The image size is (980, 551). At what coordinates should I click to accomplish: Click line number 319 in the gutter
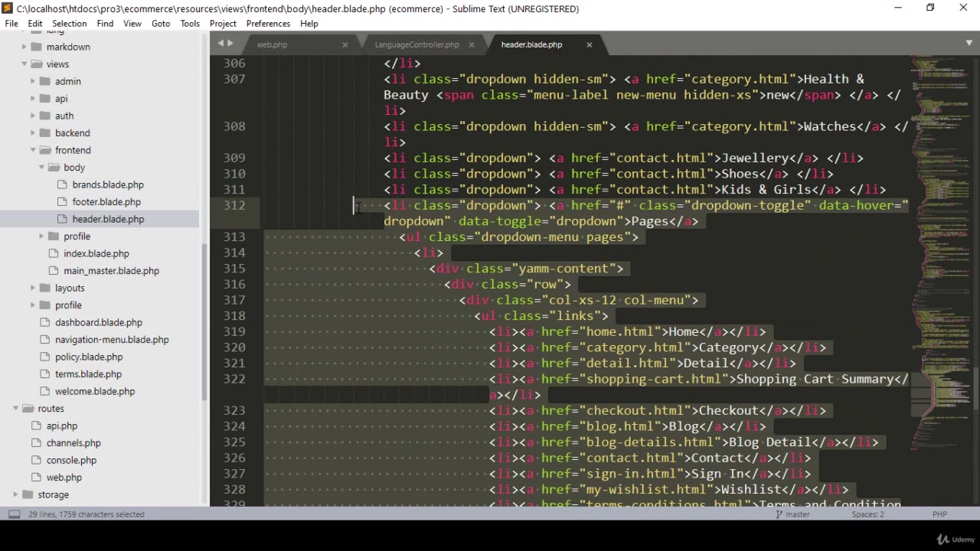[235, 331]
